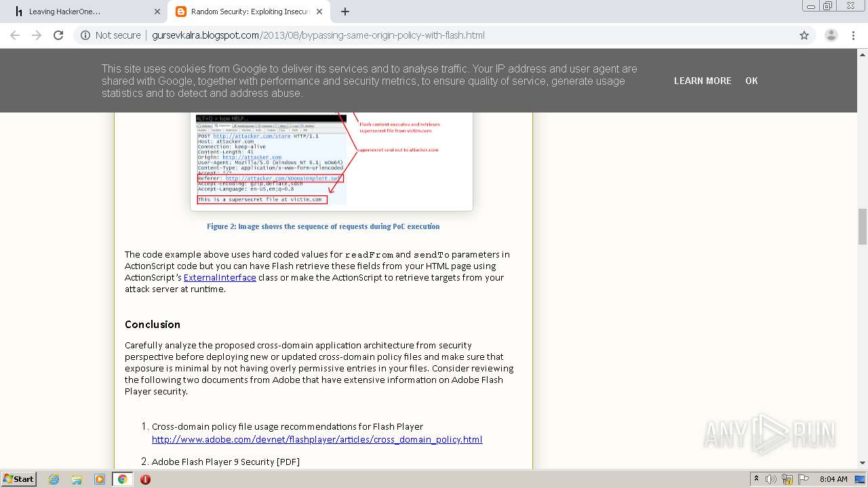The width and height of the screenshot is (868, 488).
Task: Dismiss cookie notice with OK
Action: 751,81
